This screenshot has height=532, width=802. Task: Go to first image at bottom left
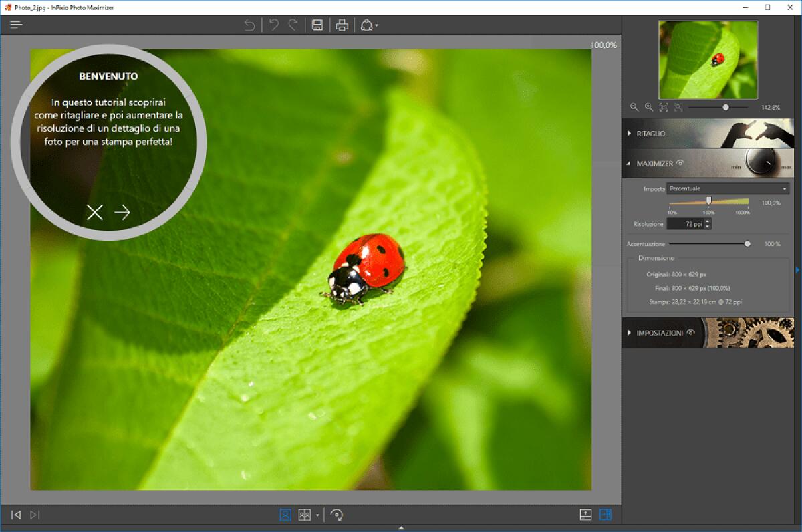(x=17, y=515)
